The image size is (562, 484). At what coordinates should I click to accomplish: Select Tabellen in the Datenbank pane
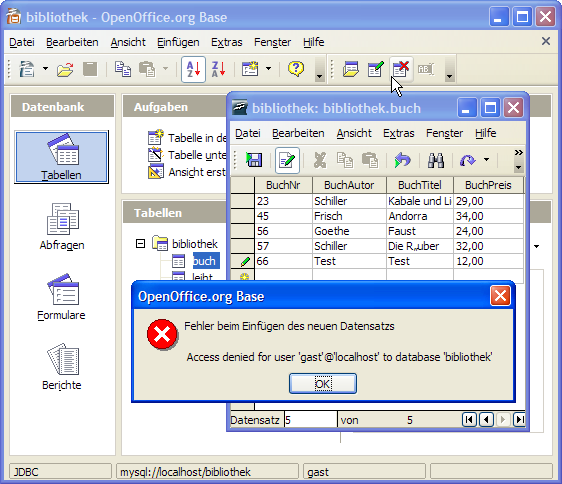click(x=61, y=157)
